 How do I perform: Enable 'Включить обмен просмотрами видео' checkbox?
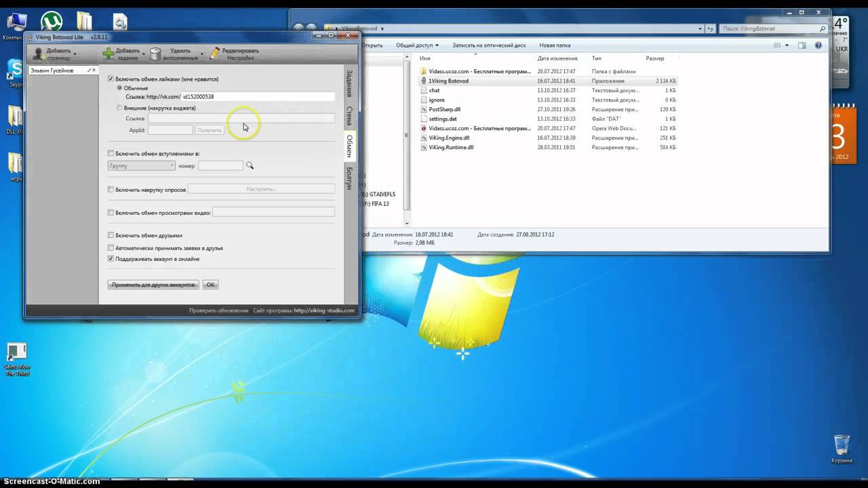[111, 213]
